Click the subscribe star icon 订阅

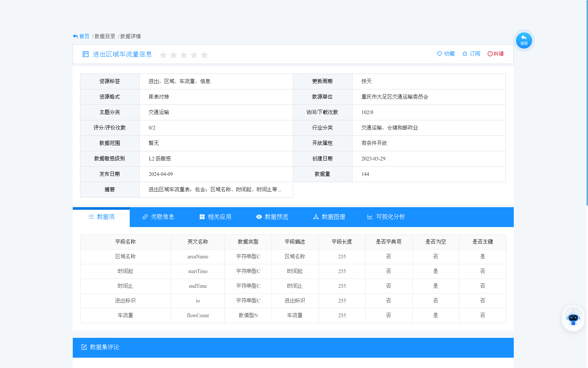point(465,54)
